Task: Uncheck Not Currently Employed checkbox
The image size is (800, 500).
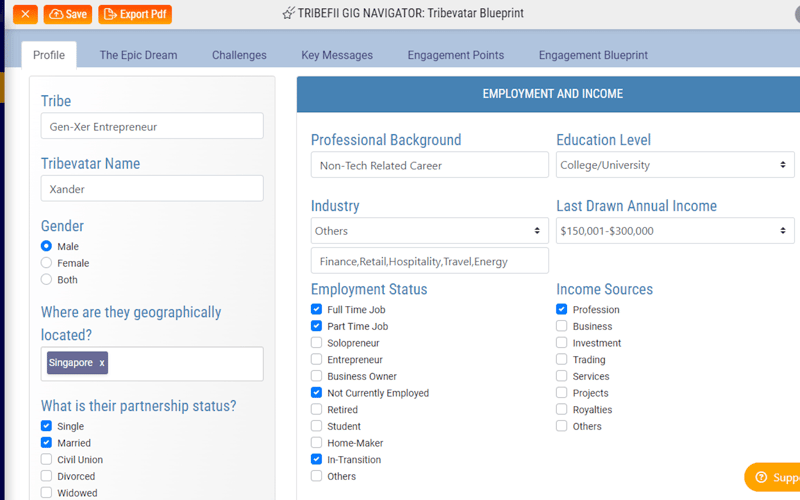Action: coord(316,392)
